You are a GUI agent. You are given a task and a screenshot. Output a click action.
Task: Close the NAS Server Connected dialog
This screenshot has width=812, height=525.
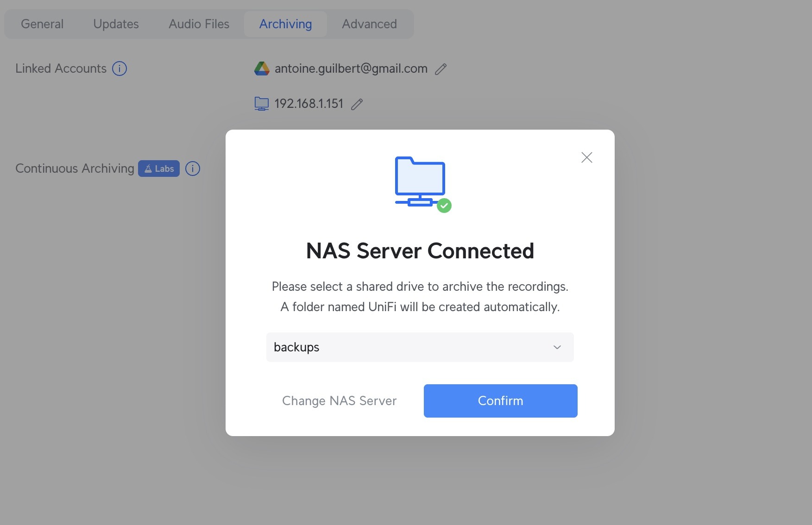pos(587,157)
